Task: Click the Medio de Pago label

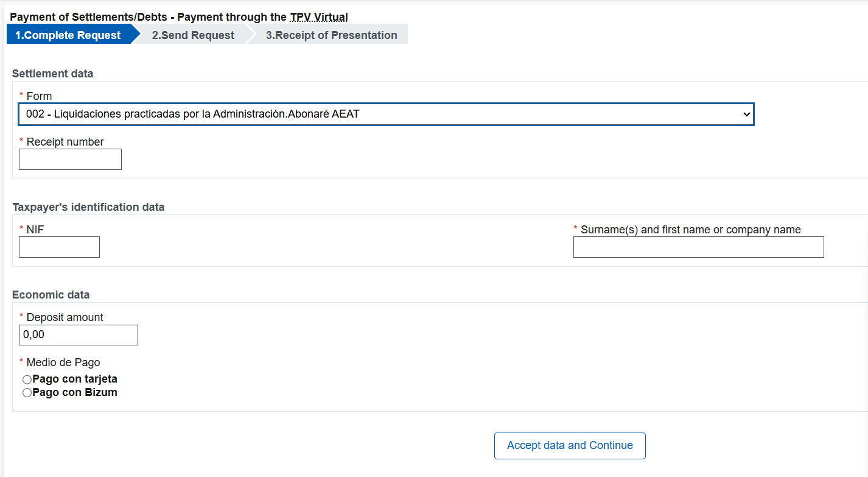Action: click(63, 362)
